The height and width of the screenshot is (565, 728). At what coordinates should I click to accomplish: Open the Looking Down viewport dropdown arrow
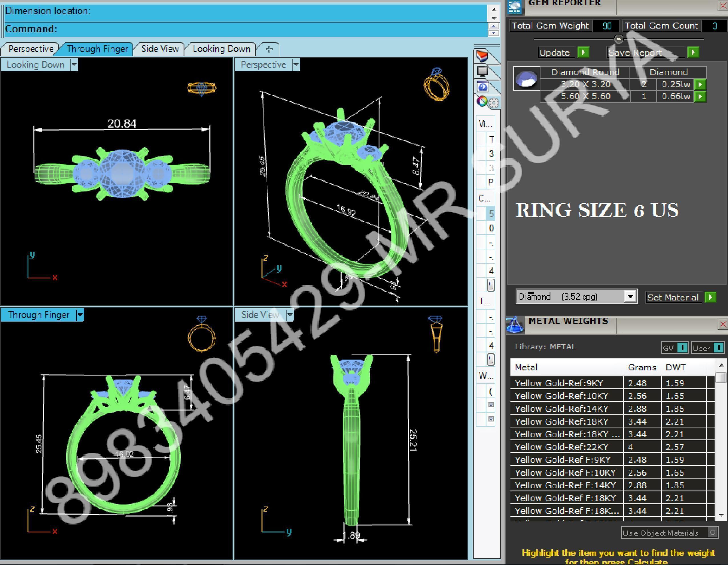(x=74, y=64)
